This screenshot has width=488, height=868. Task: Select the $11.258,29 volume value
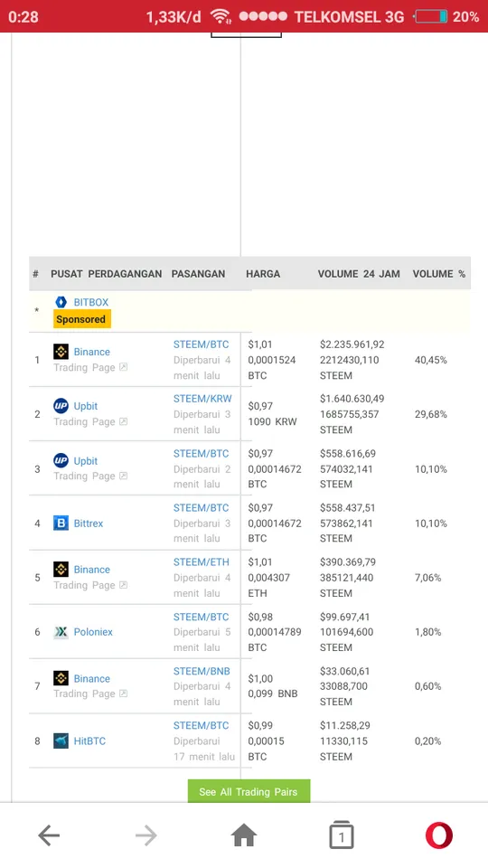[x=344, y=725]
